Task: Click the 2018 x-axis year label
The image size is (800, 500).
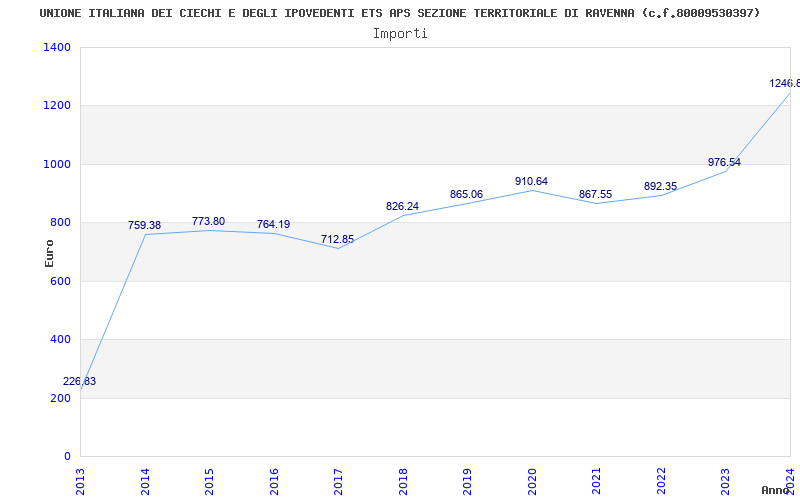Action: [403, 482]
